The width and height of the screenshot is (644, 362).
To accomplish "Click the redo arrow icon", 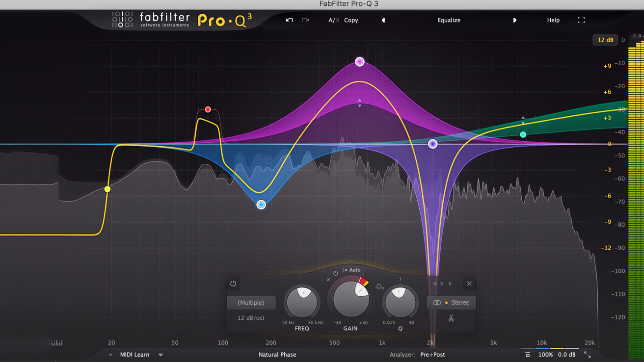I will pyautogui.click(x=305, y=20).
